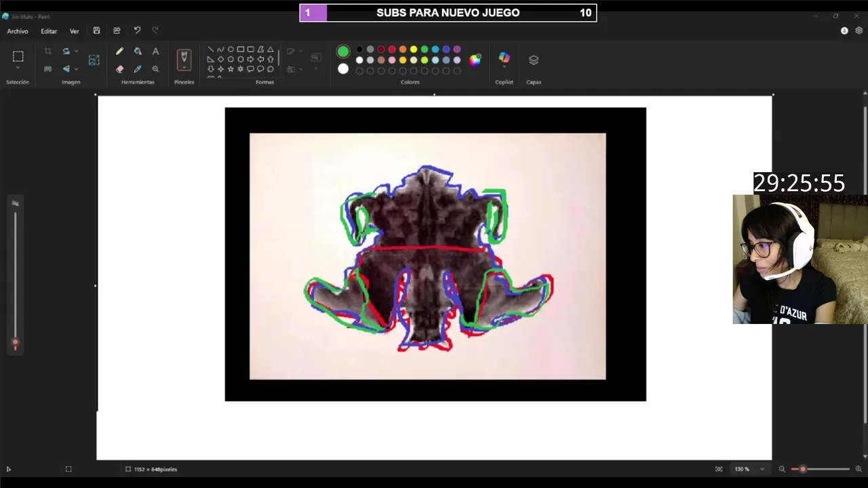
Task: Click the Redo arrow
Action: click(x=155, y=30)
